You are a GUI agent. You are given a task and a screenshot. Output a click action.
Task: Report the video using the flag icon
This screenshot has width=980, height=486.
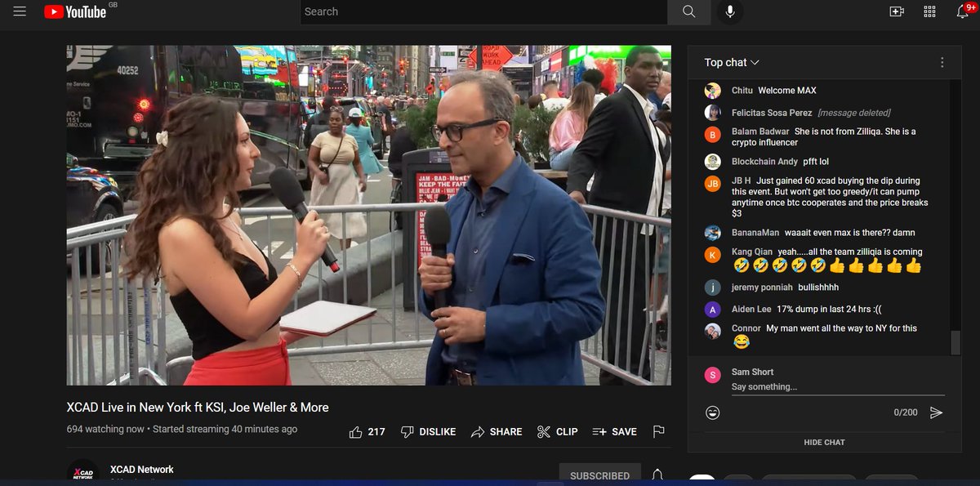point(658,432)
